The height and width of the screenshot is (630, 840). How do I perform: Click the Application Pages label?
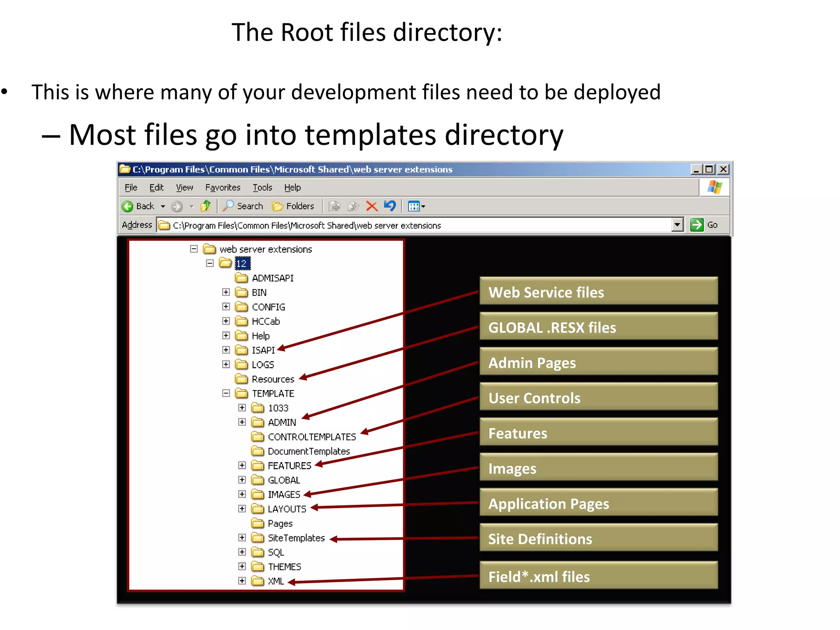click(598, 502)
